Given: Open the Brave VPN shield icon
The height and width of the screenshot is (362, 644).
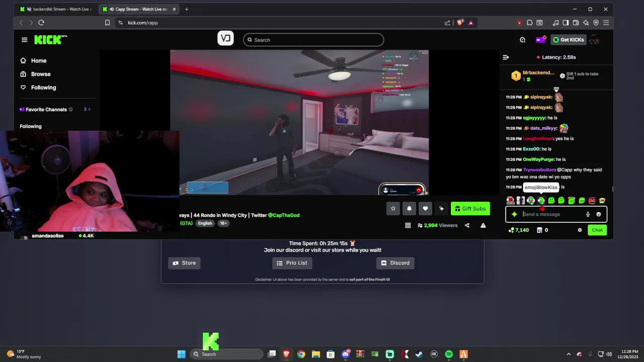Looking at the screenshot, I should [x=596, y=23].
